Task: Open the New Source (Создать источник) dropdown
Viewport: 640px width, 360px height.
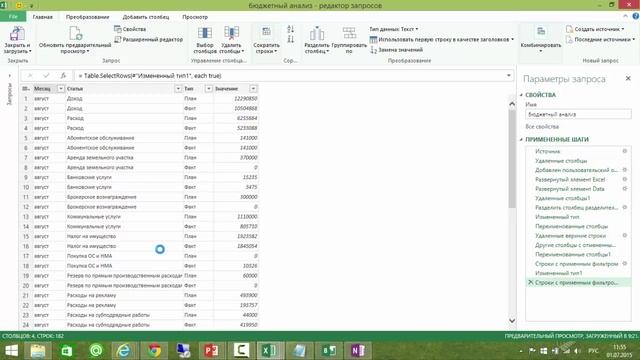Action: point(595,29)
